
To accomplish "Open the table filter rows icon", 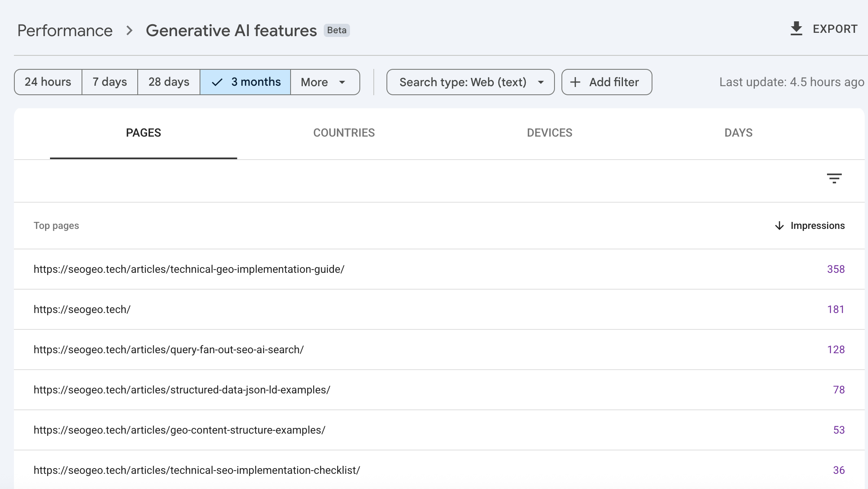I will pyautogui.click(x=834, y=178).
